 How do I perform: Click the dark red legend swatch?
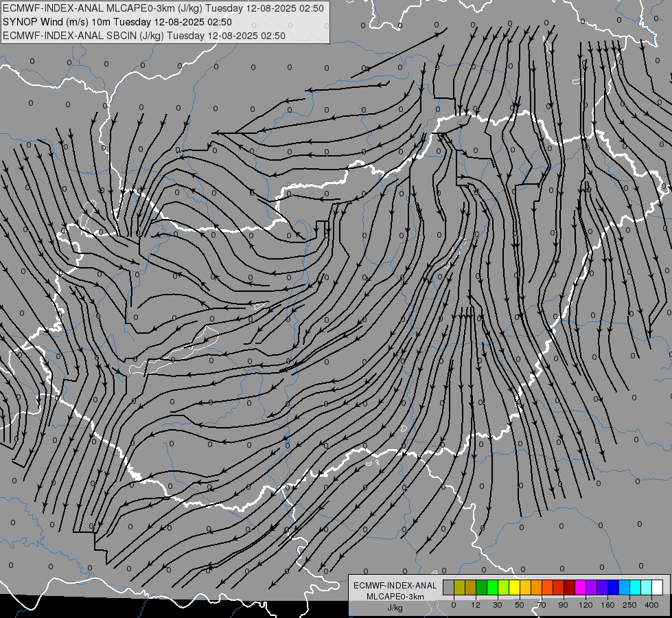coord(570,587)
